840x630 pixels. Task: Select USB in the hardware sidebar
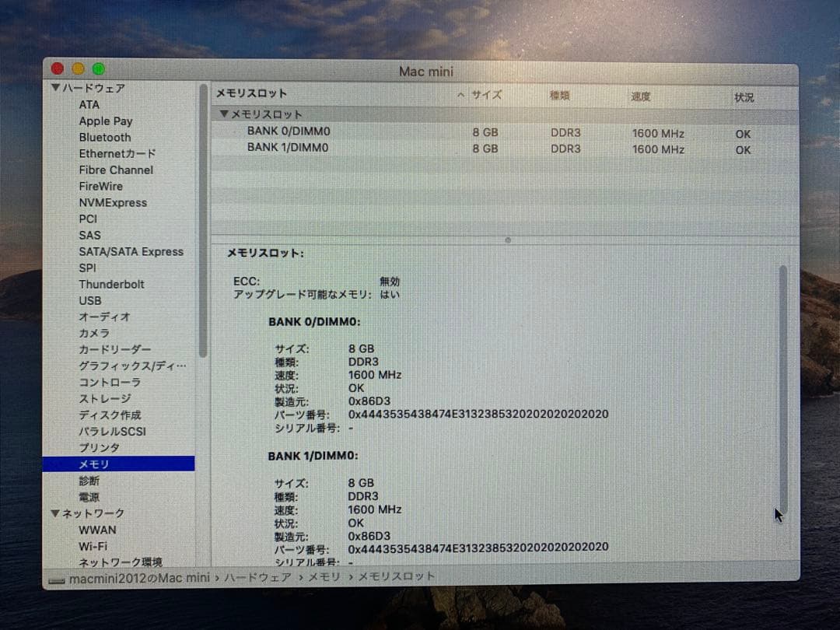tap(90, 300)
